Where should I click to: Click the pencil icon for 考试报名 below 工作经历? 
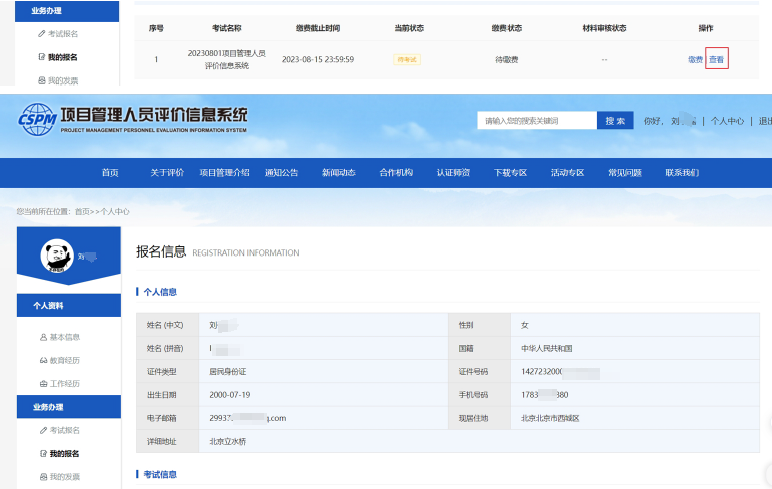[43, 430]
